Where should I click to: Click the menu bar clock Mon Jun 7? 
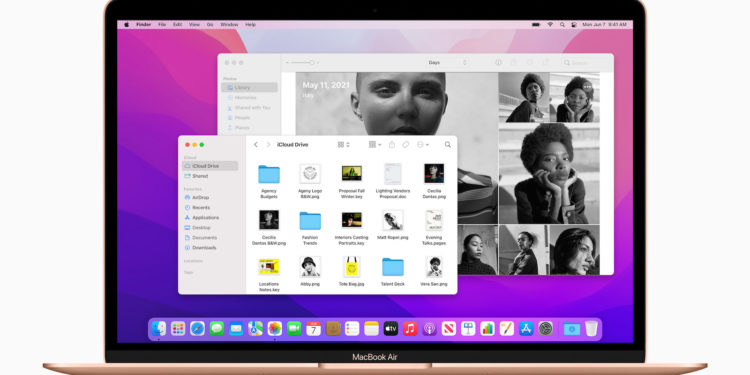(605, 24)
